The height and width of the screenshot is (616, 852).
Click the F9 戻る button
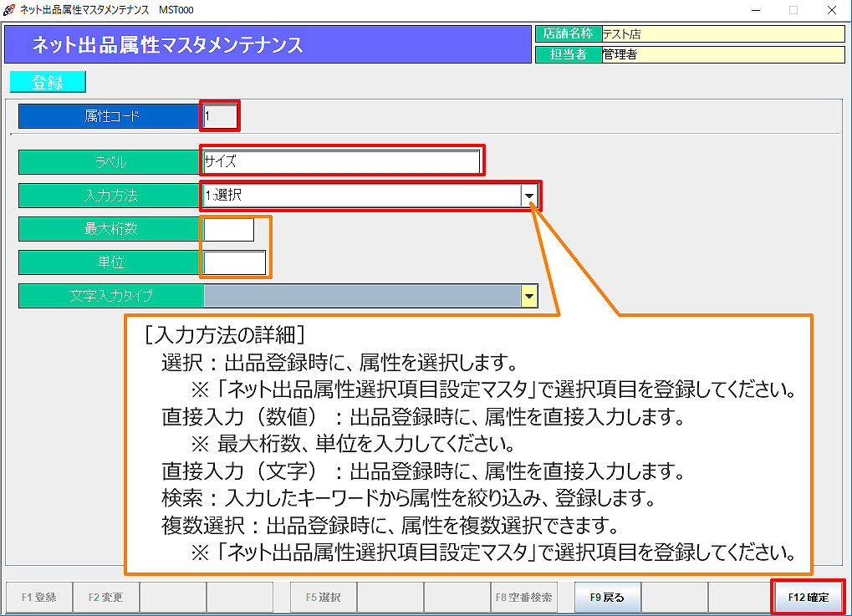pyautogui.click(x=608, y=597)
